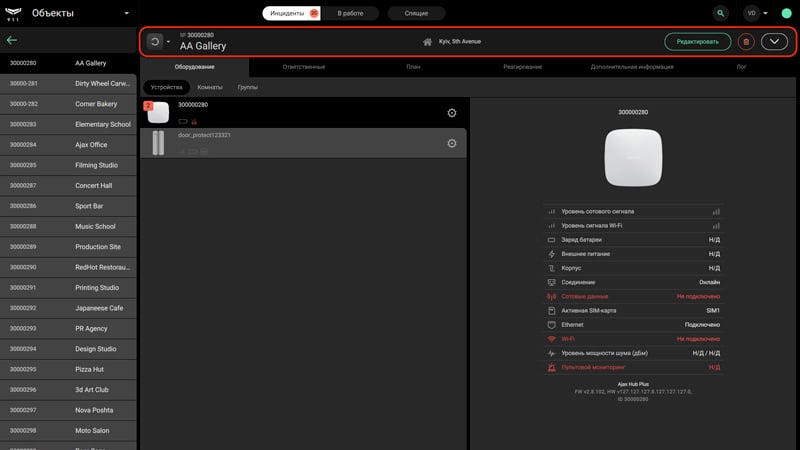Open settings gear for hub 300000280

(452, 113)
